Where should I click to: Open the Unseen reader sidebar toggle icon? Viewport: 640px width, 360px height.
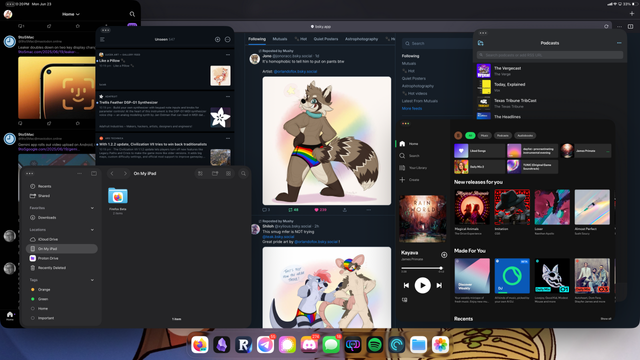point(102,40)
